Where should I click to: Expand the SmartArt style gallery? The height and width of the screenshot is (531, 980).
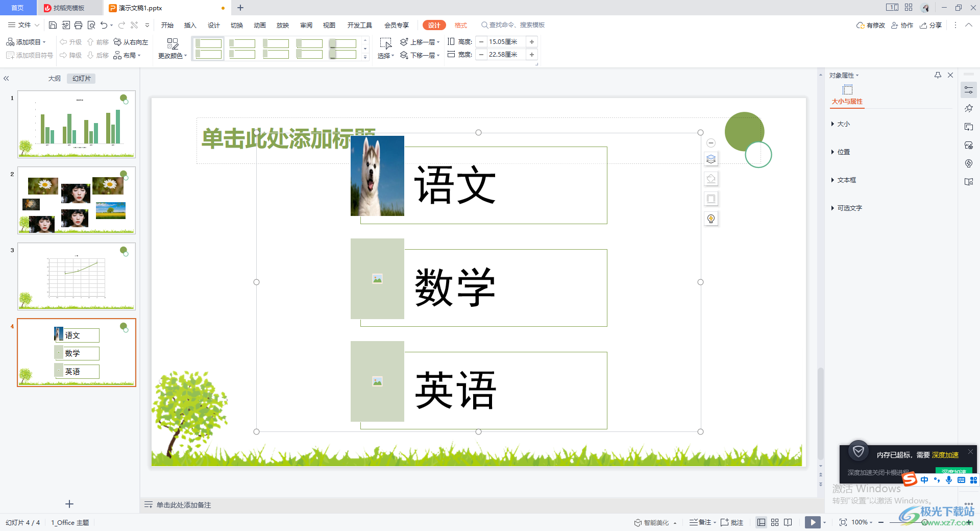365,58
